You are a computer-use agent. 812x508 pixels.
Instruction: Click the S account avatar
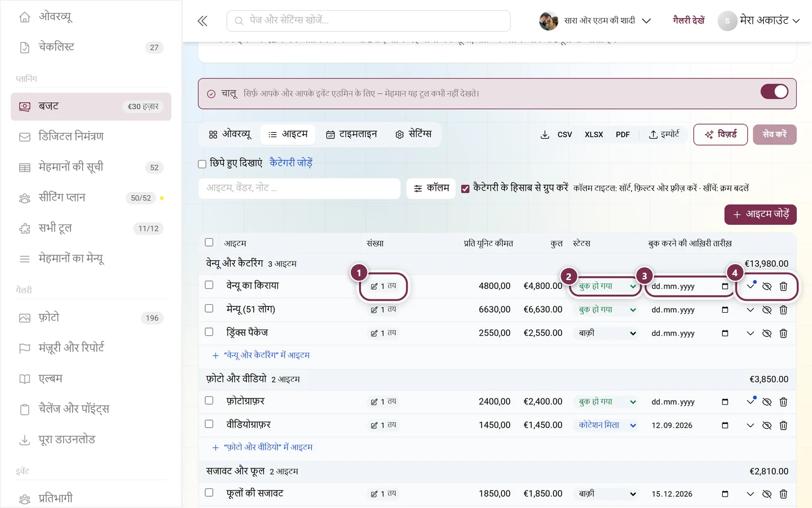click(727, 21)
